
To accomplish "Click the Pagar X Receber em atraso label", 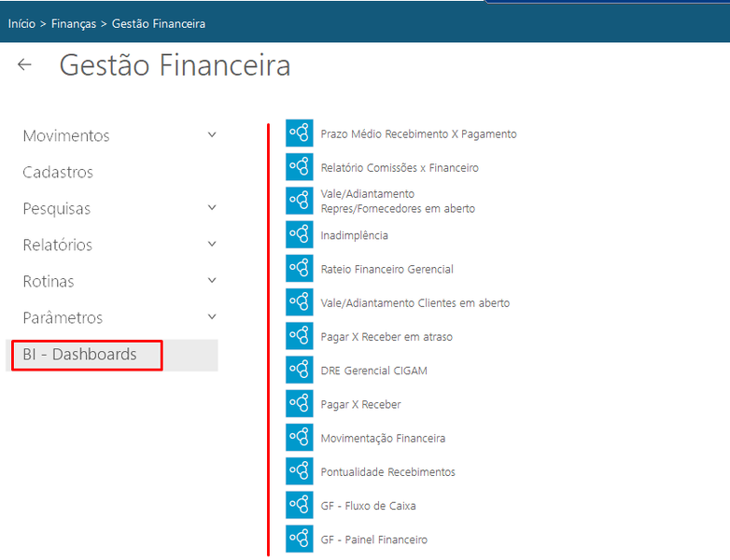I will [386, 337].
